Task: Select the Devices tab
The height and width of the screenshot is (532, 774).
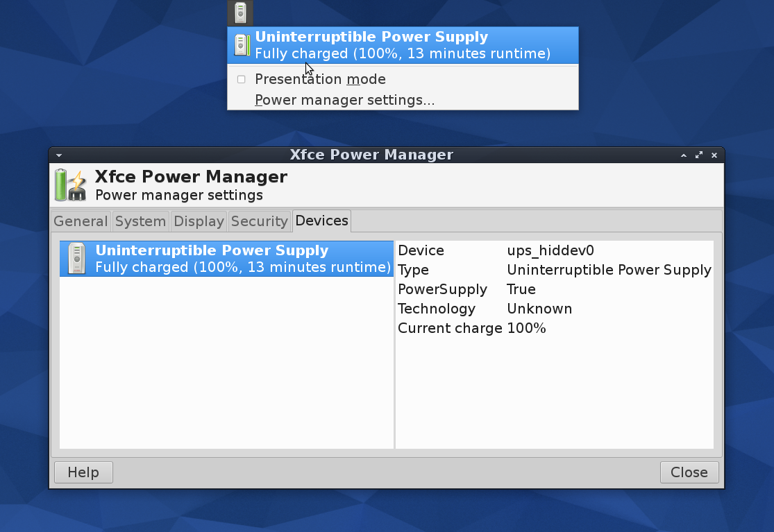Action: 321,221
